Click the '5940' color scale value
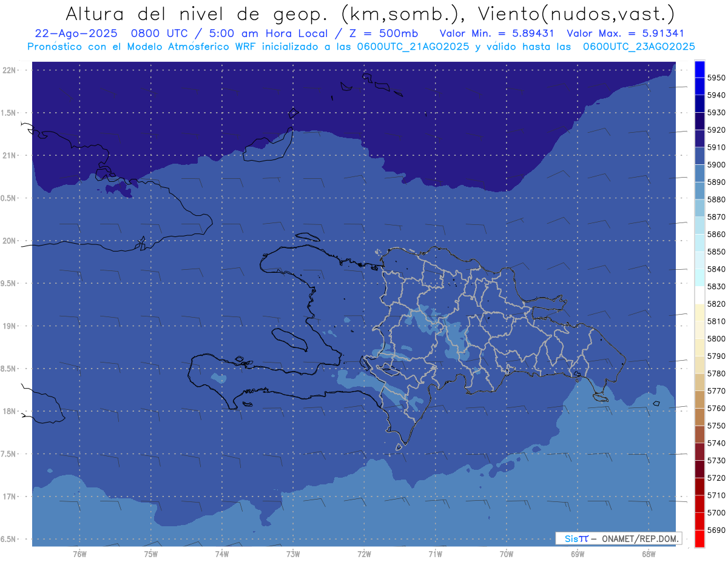The image size is (728, 562). pos(716,95)
